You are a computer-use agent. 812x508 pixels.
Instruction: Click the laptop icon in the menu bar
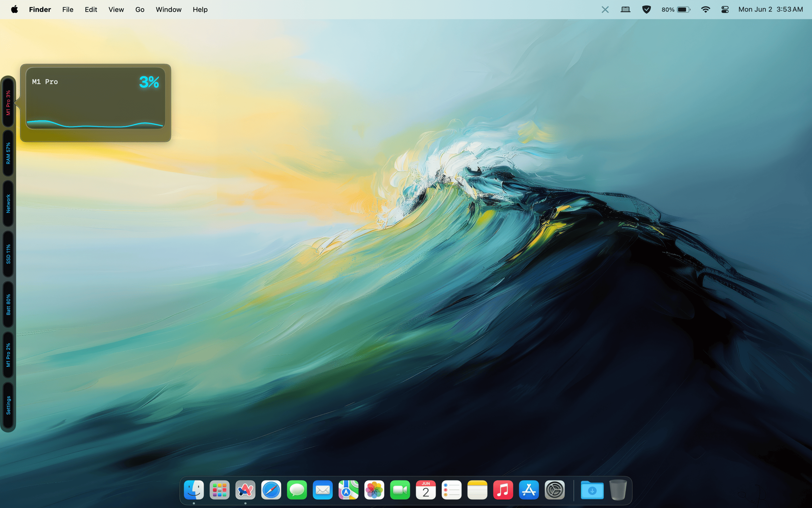625,9
